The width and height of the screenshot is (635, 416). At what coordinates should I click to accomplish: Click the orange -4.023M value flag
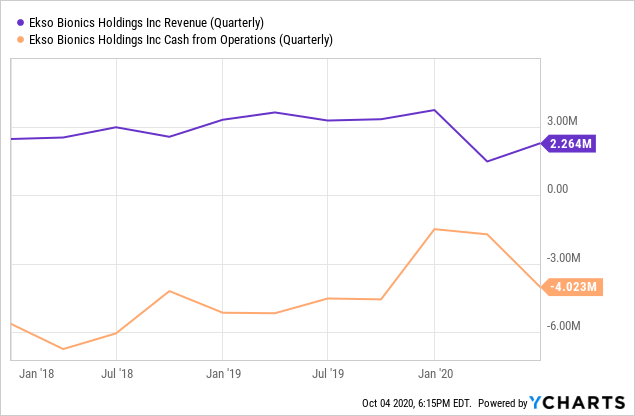[572, 287]
